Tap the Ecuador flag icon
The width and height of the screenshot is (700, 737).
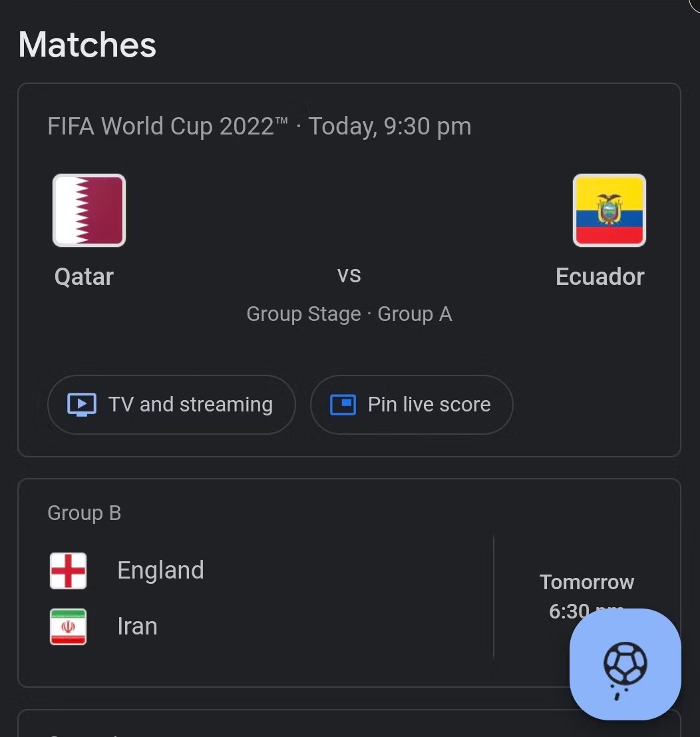point(610,210)
